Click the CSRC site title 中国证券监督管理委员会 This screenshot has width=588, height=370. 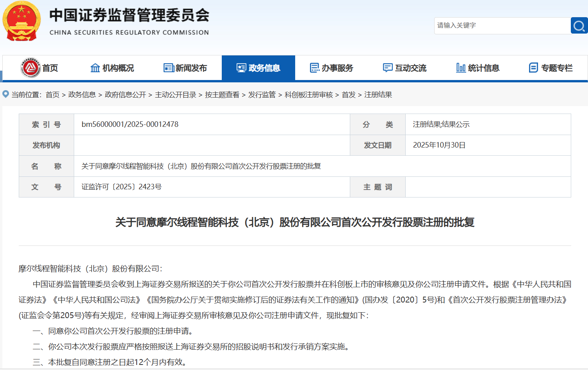tap(129, 16)
